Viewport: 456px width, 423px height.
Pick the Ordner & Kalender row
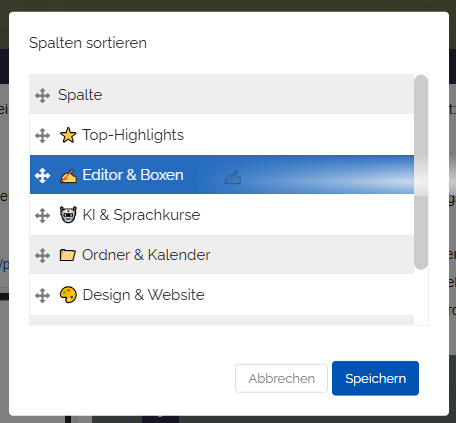pos(222,254)
